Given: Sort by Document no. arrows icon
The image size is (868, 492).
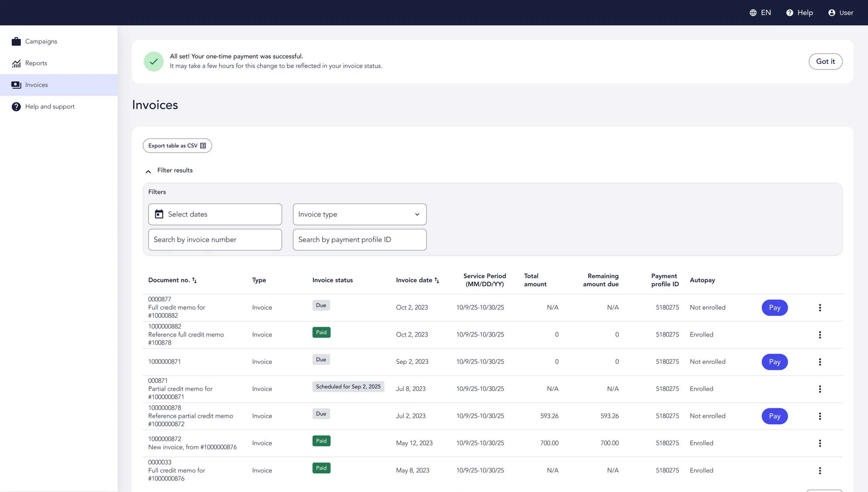Looking at the screenshot, I should tap(194, 280).
